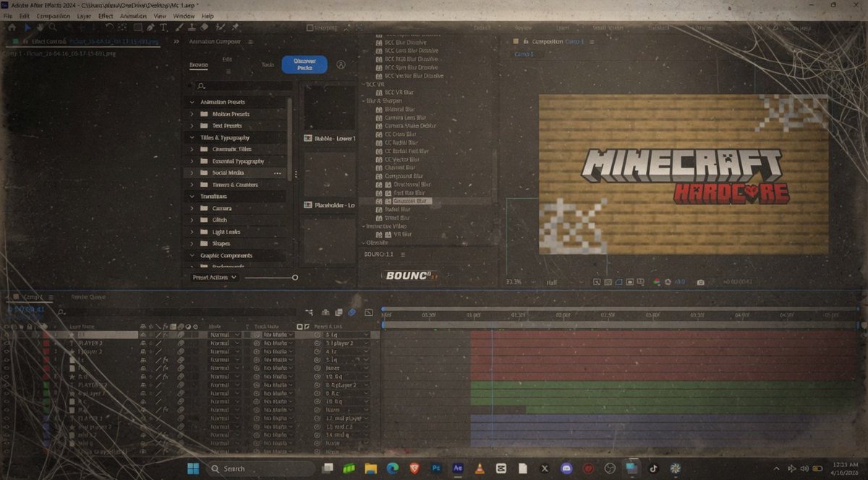868x480 pixels.
Task: Open Discord from the taskbar
Action: click(566, 468)
